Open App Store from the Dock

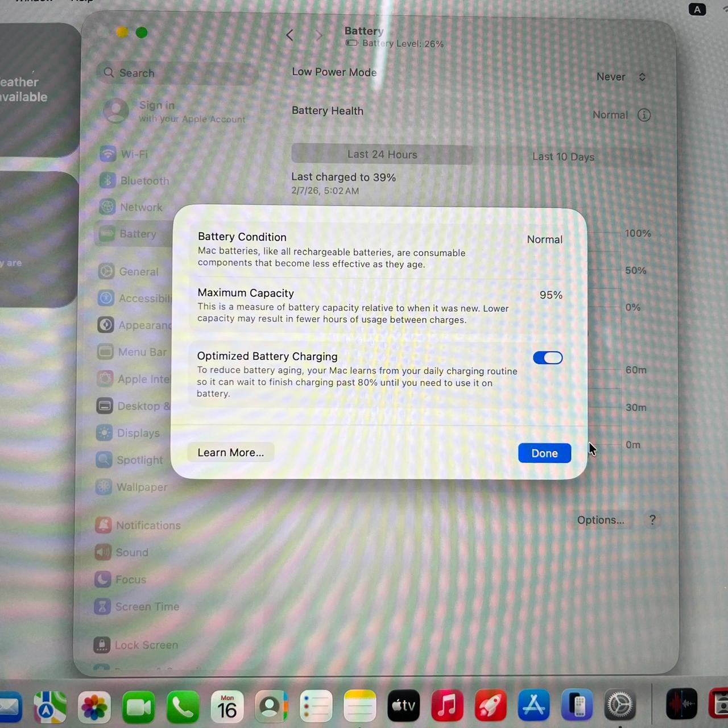[x=534, y=705]
